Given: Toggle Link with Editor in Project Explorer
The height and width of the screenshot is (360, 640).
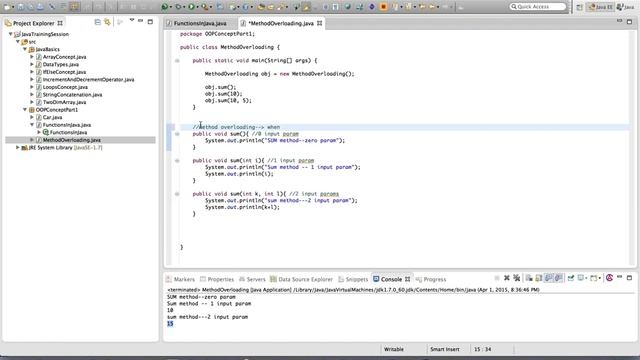Looking at the screenshot, I should pos(107,22).
